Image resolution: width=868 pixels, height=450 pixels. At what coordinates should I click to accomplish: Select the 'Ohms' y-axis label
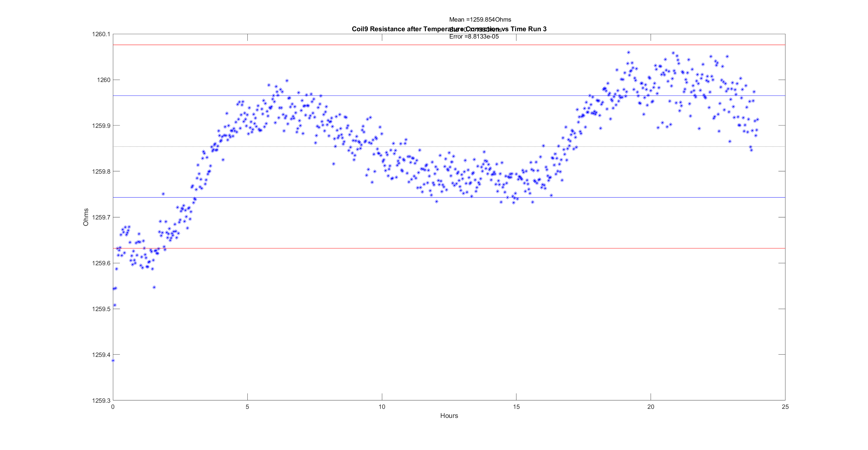86,217
